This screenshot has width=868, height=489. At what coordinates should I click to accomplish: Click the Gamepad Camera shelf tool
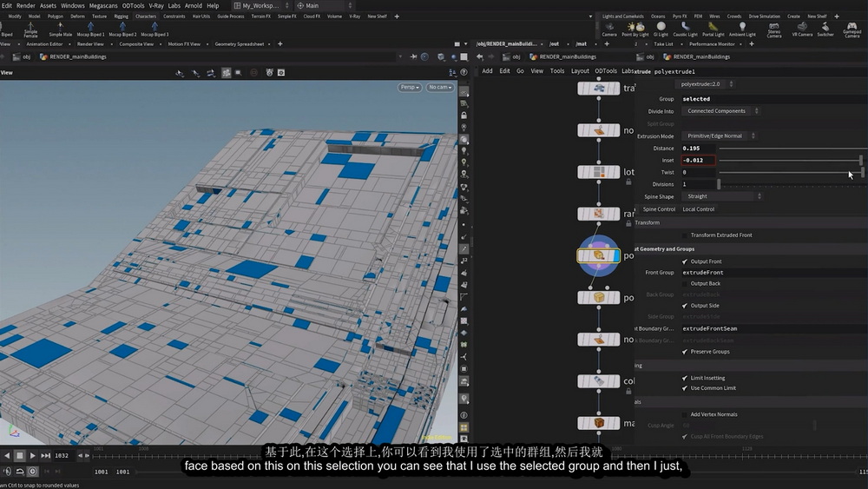pos(852,30)
